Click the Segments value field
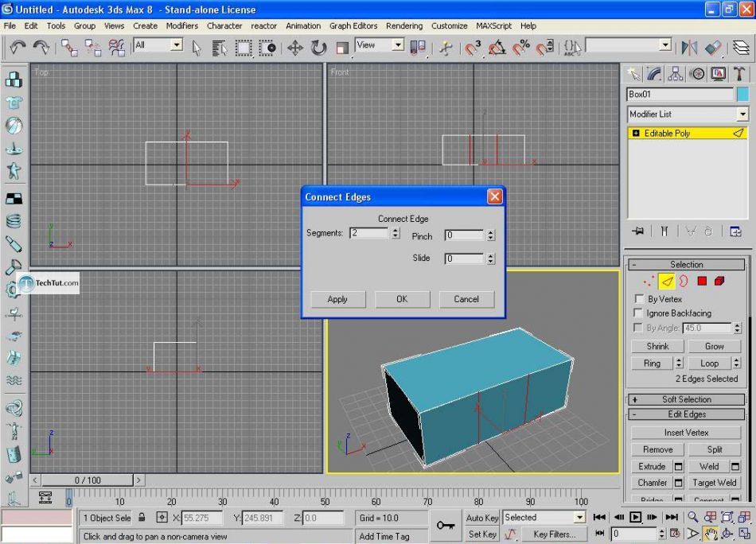The image size is (756, 544). [368, 233]
